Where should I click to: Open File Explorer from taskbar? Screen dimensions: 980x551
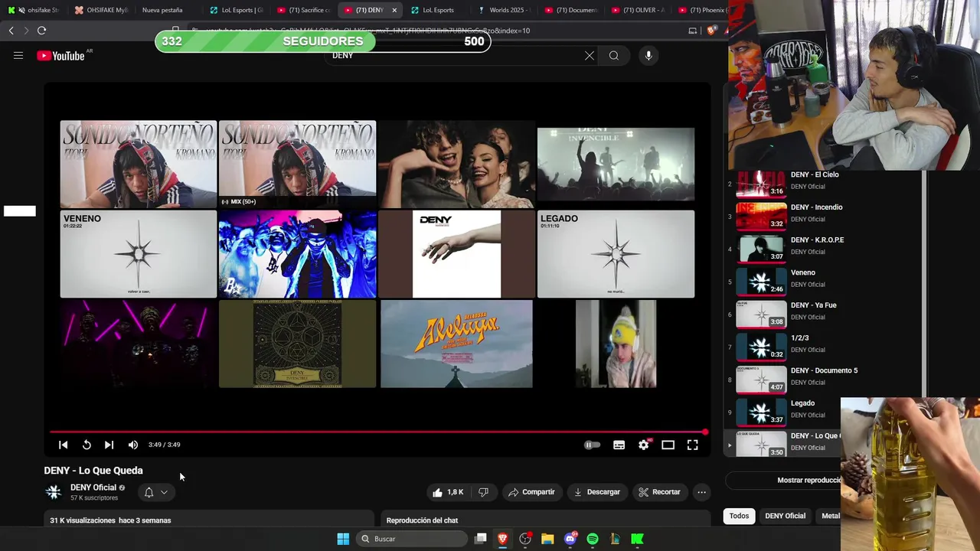tap(547, 539)
